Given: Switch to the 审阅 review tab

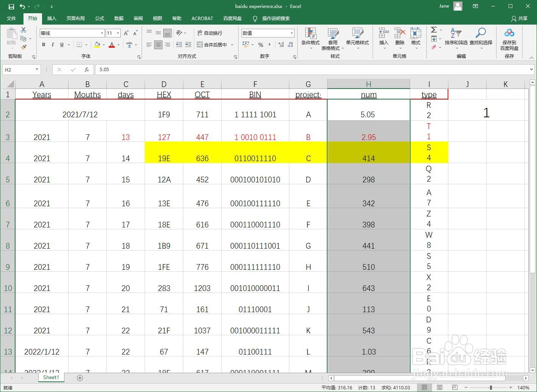Looking at the screenshot, I should [138, 18].
